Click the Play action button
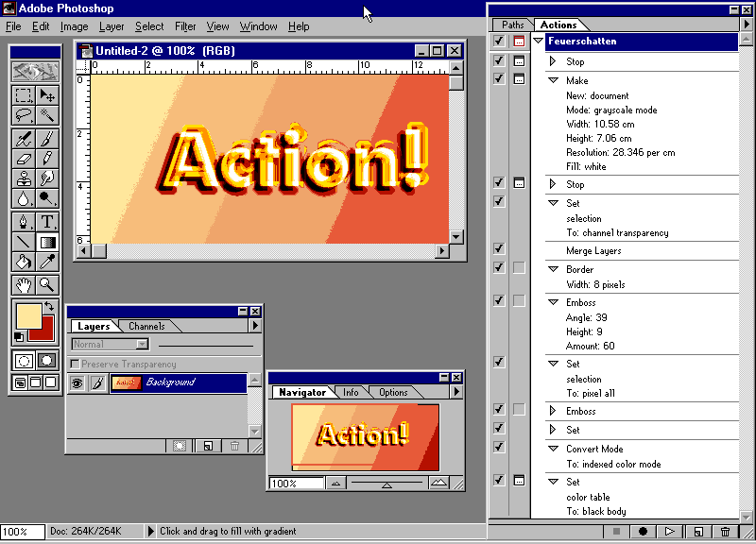Viewport: 756px width, 544px height. pyautogui.click(x=669, y=531)
